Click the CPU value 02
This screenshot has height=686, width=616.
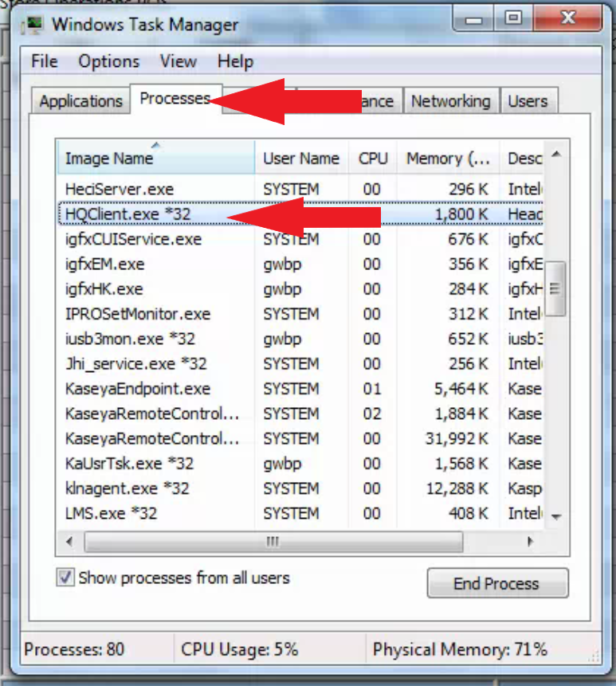point(372,414)
